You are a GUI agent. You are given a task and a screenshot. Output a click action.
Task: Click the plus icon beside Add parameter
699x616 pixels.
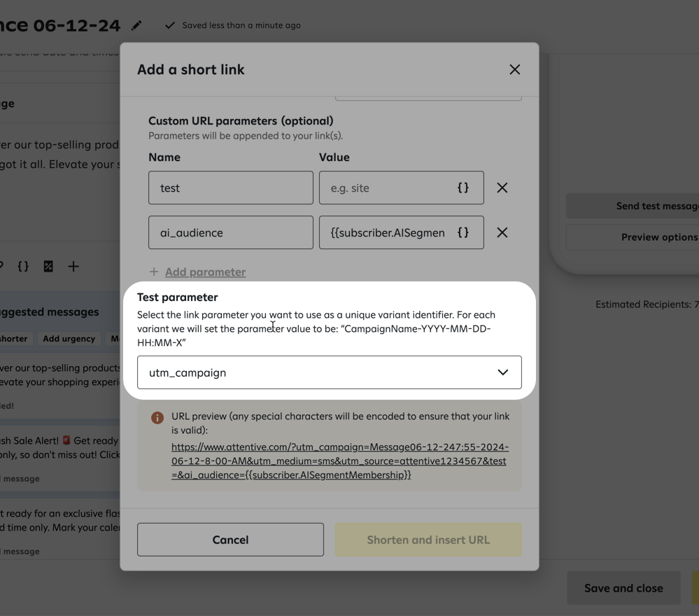[x=154, y=272]
